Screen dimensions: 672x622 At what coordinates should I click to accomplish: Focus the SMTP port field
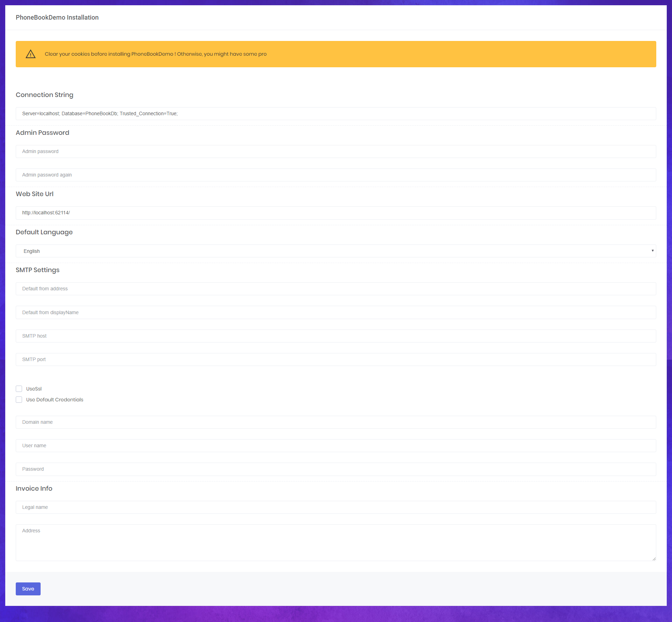[336, 359]
